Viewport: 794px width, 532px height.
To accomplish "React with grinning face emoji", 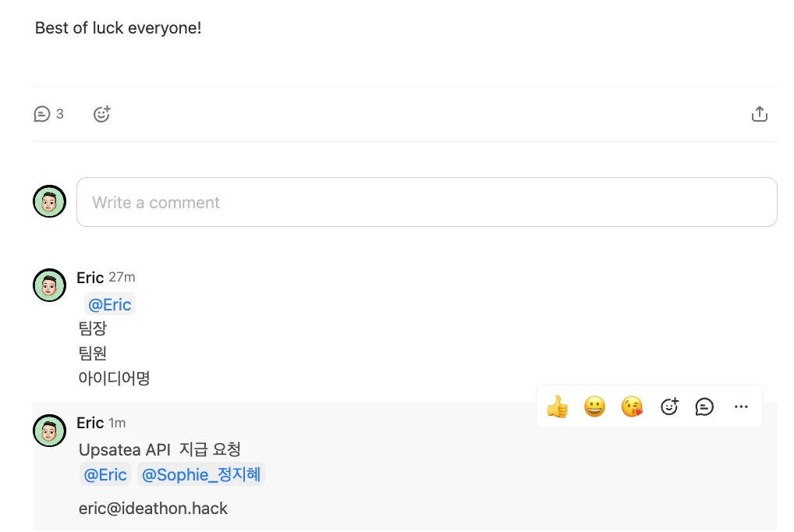I will coord(594,406).
